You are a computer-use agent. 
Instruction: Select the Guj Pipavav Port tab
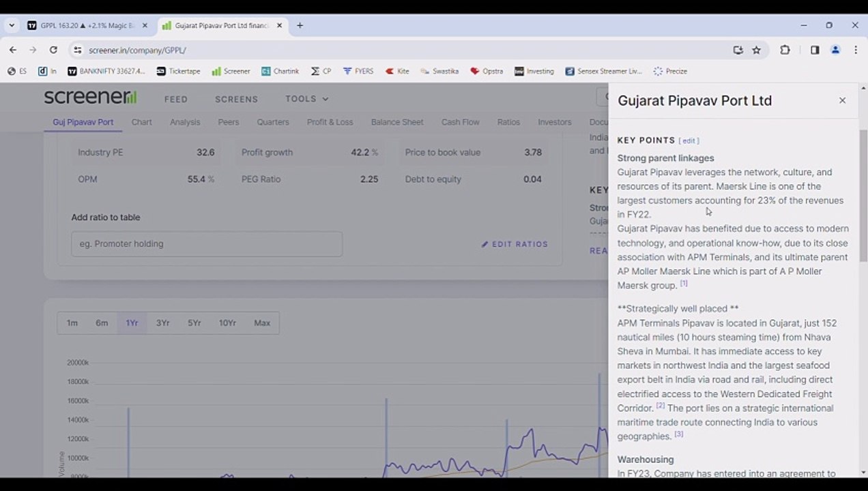click(83, 122)
